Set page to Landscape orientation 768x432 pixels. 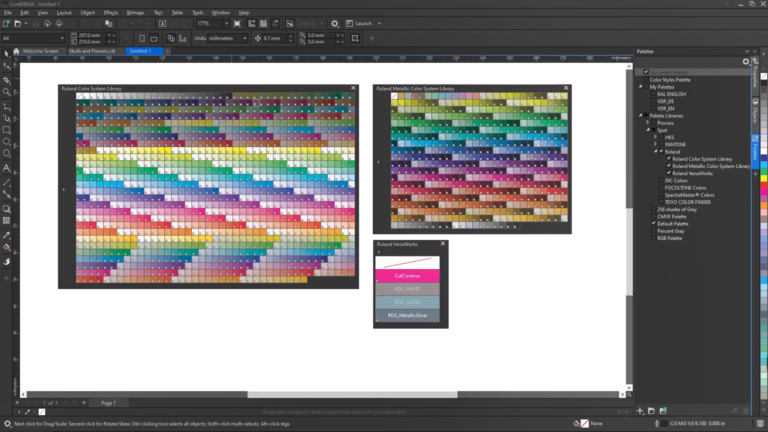point(154,38)
